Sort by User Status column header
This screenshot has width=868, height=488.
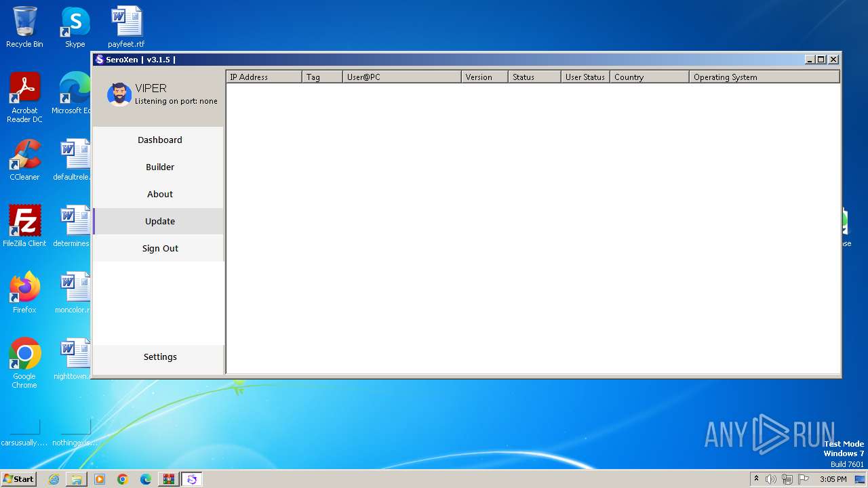585,77
